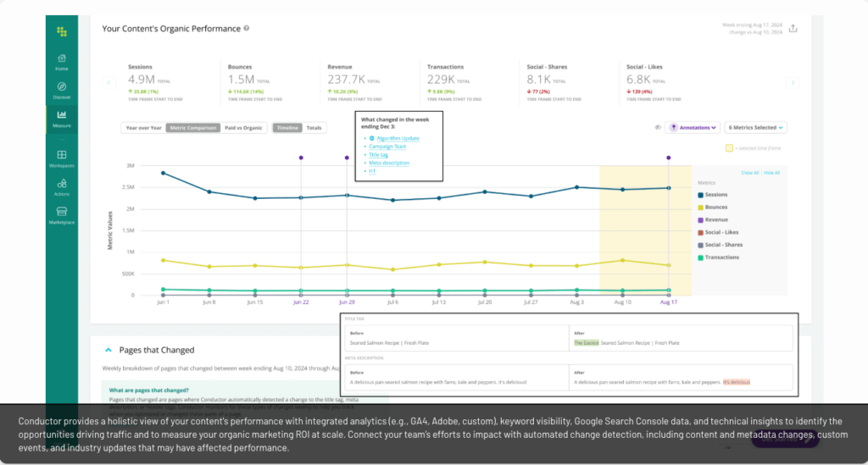This screenshot has width=868, height=465.
Task: Select the Metric Comparison tab
Action: pyautogui.click(x=193, y=128)
